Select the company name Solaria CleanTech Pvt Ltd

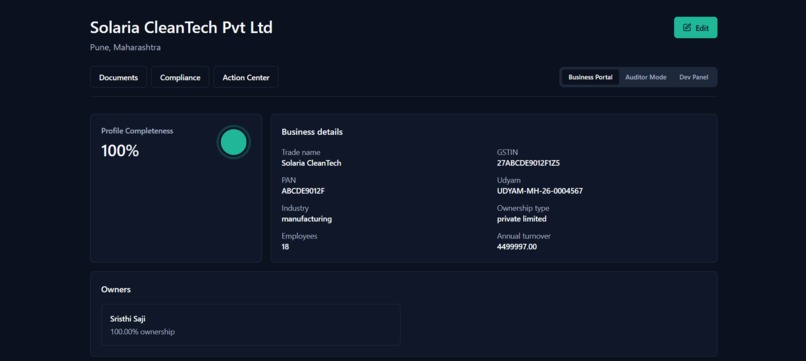pos(181,27)
